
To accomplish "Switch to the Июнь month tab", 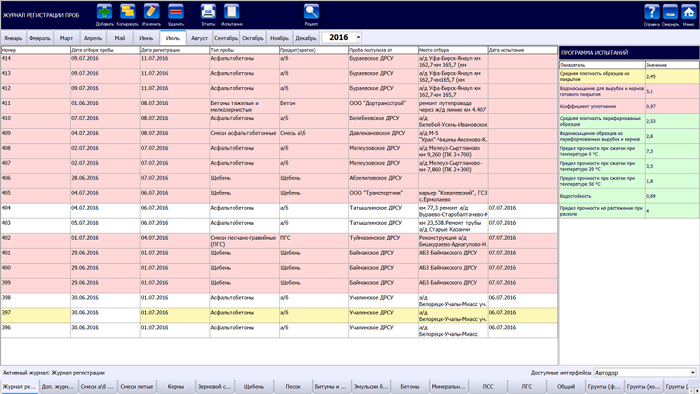I will (146, 38).
